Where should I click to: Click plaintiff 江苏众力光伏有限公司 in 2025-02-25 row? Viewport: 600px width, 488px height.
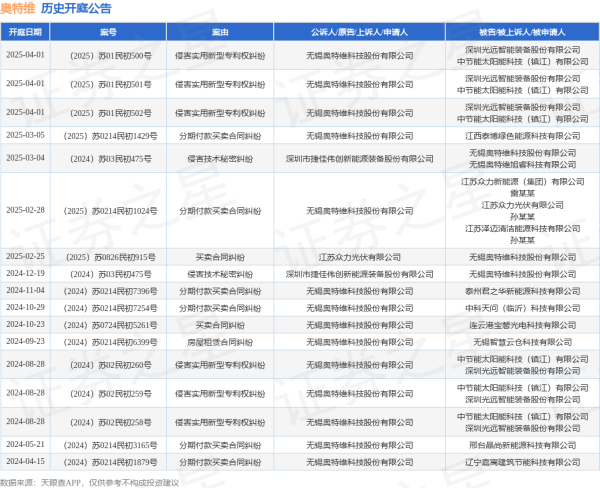(x=359, y=257)
